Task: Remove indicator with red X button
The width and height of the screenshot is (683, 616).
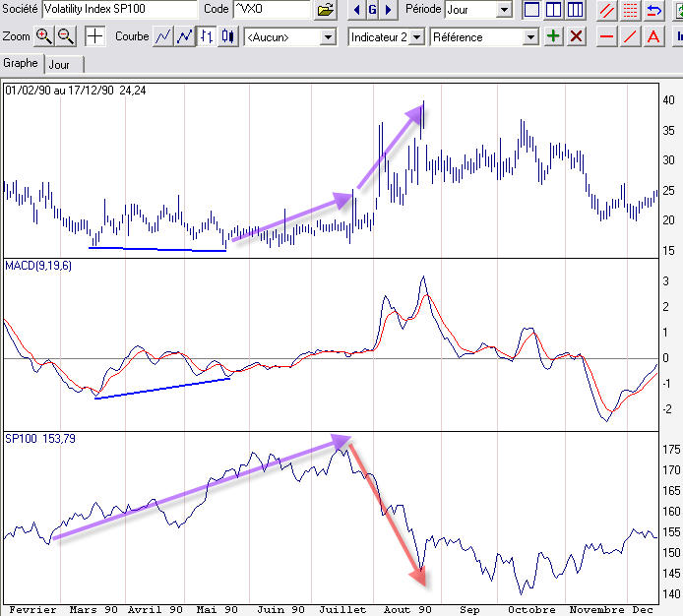Action: point(577,36)
